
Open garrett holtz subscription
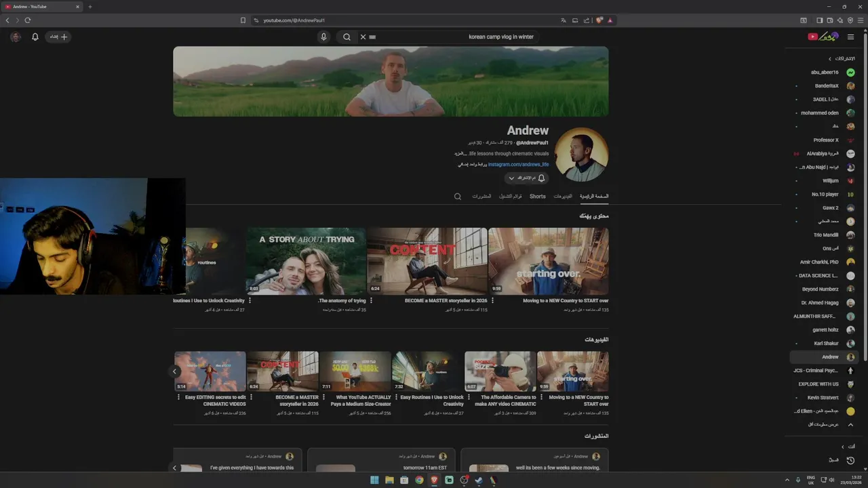(826, 330)
